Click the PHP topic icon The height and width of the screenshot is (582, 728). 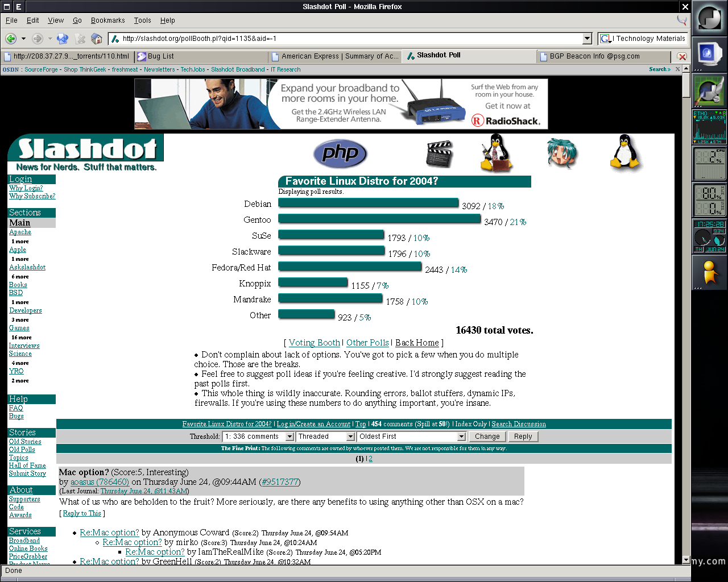click(340, 153)
